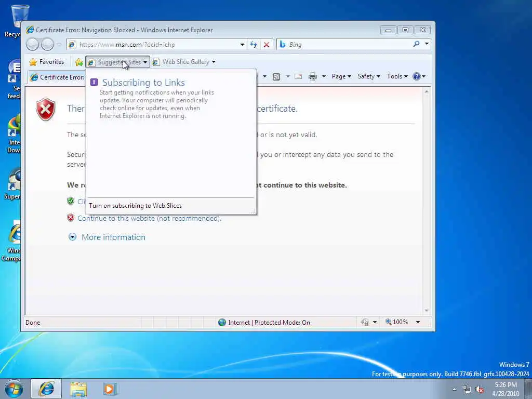This screenshot has width=532, height=399.
Task: Click Continue to this website link
Action: coord(149,219)
